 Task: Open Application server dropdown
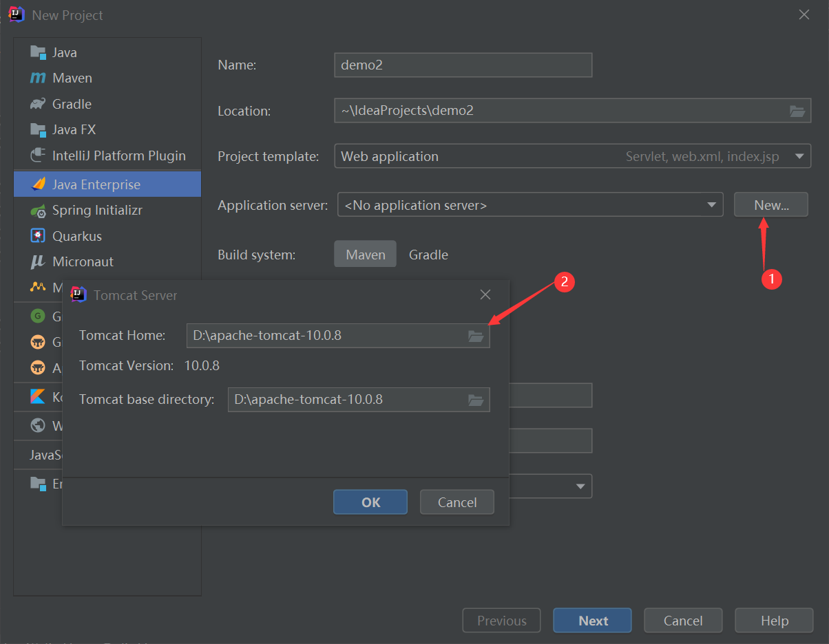point(711,205)
